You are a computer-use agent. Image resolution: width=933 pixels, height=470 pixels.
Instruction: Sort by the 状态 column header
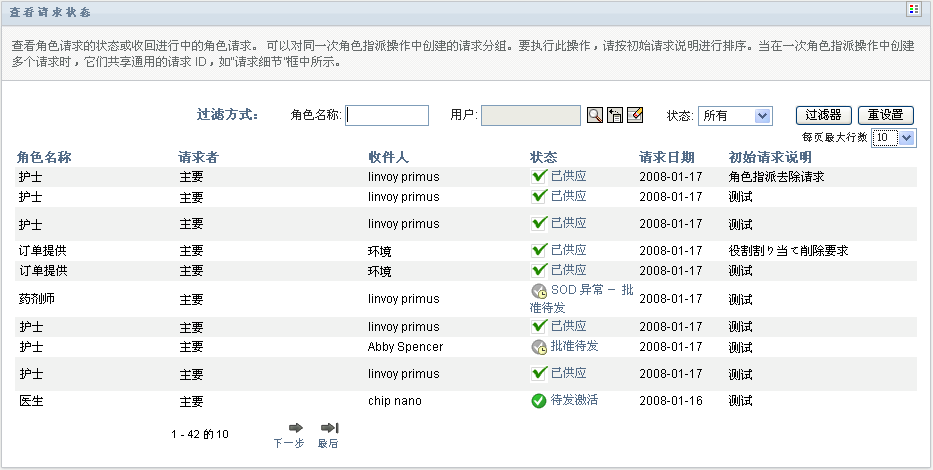(x=544, y=157)
